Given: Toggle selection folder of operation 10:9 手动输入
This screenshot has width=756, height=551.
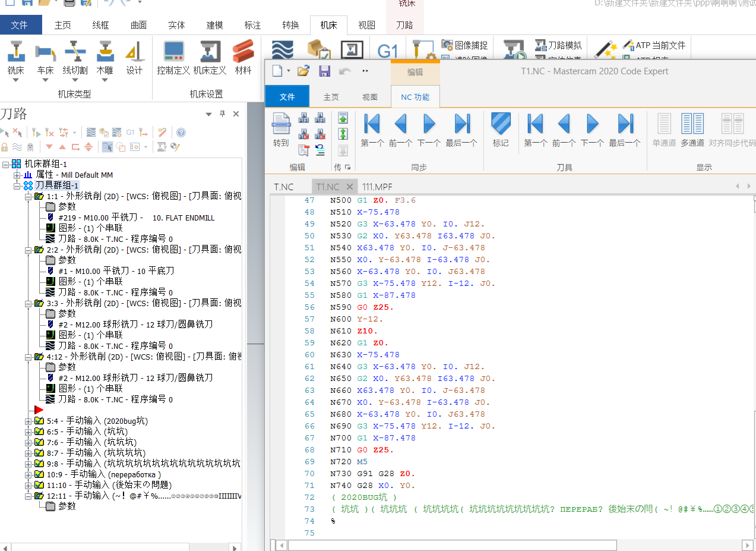Looking at the screenshot, I should (40, 474).
